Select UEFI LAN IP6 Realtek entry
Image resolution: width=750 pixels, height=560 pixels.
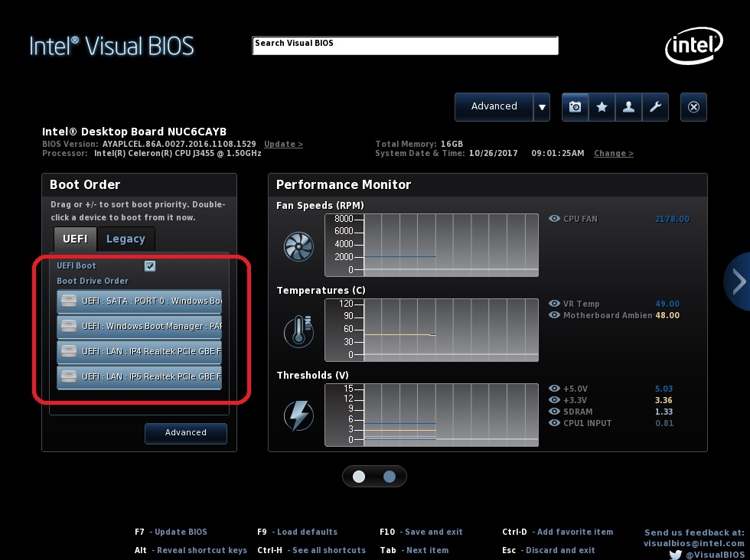[139, 377]
